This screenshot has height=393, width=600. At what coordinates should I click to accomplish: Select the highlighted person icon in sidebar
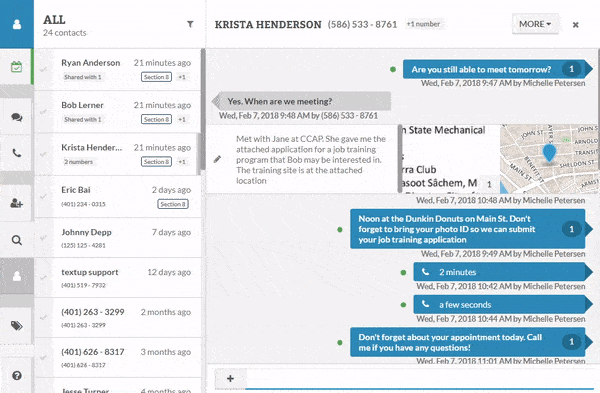pyautogui.click(x=16, y=276)
